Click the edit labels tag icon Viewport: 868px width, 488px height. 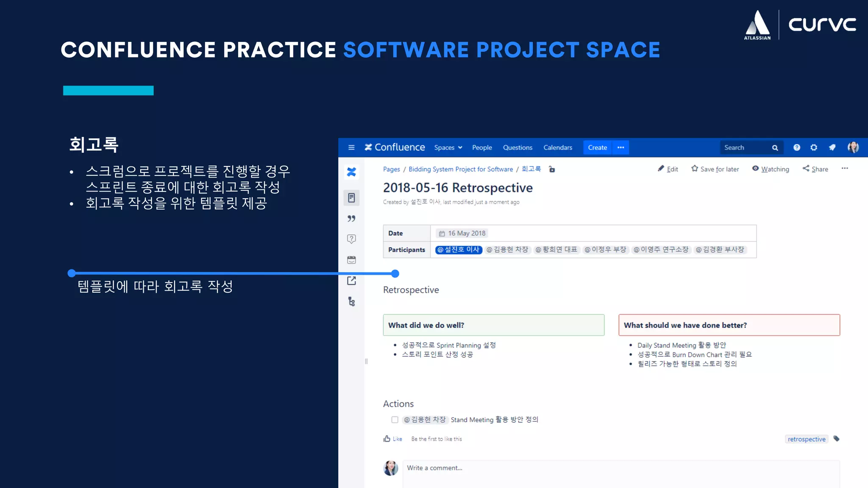(x=836, y=439)
